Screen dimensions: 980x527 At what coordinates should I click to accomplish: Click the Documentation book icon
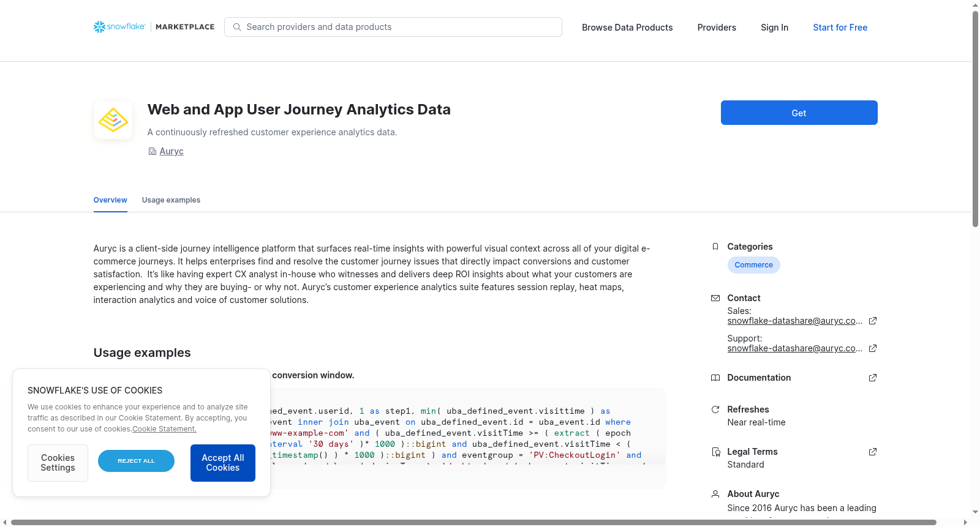click(x=715, y=378)
